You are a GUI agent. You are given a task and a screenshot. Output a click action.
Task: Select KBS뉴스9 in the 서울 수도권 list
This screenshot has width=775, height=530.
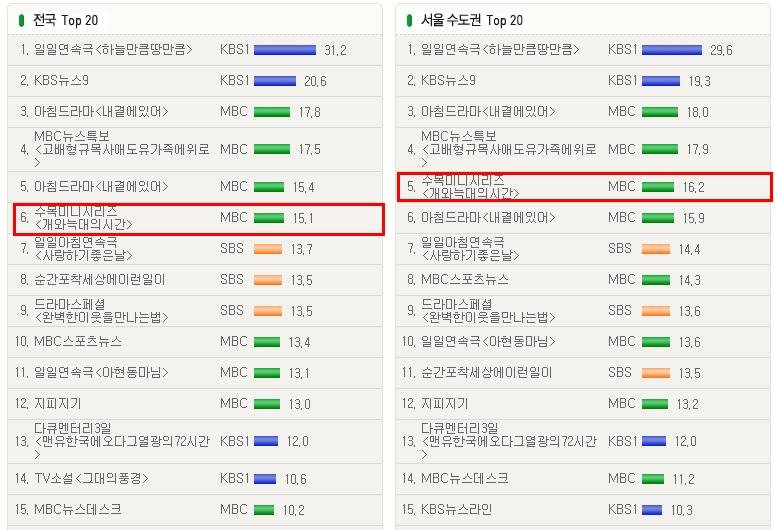coord(448,81)
